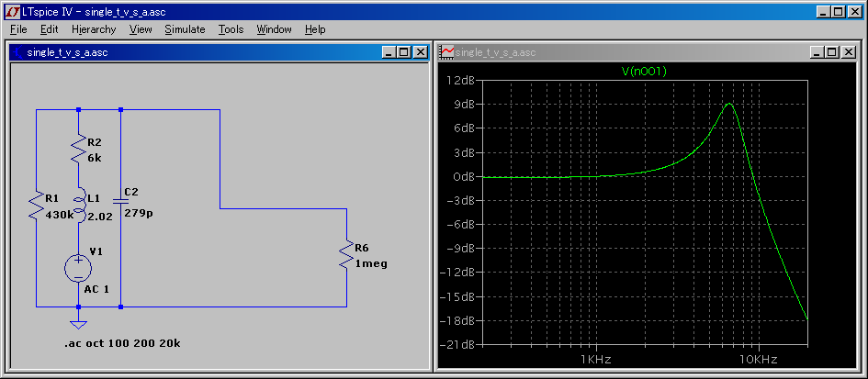Minimize the schematic sub-window
This screenshot has width=868, height=379.
click(389, 52)
